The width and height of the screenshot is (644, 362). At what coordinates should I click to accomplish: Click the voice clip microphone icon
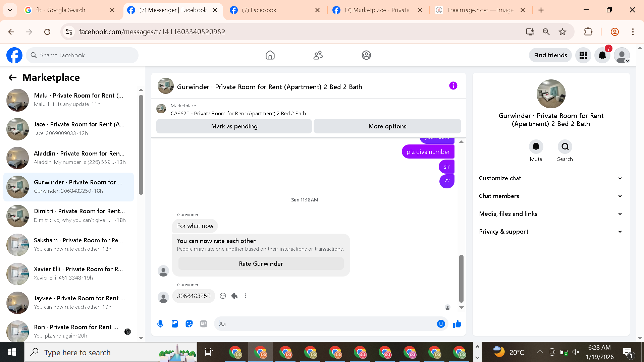click(x=160, y=324)
